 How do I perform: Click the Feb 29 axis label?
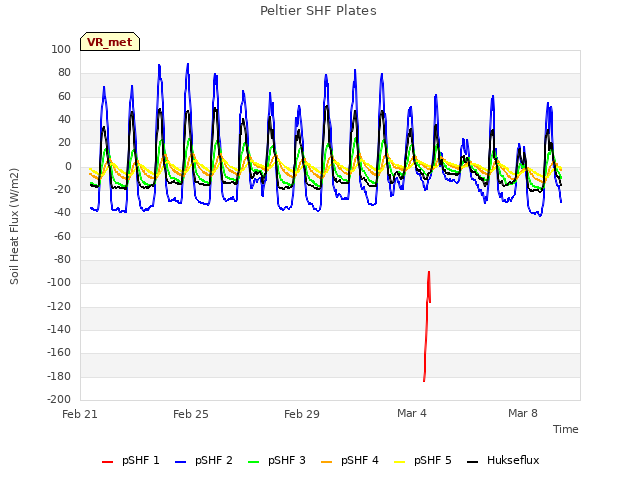tap(302, 414)
